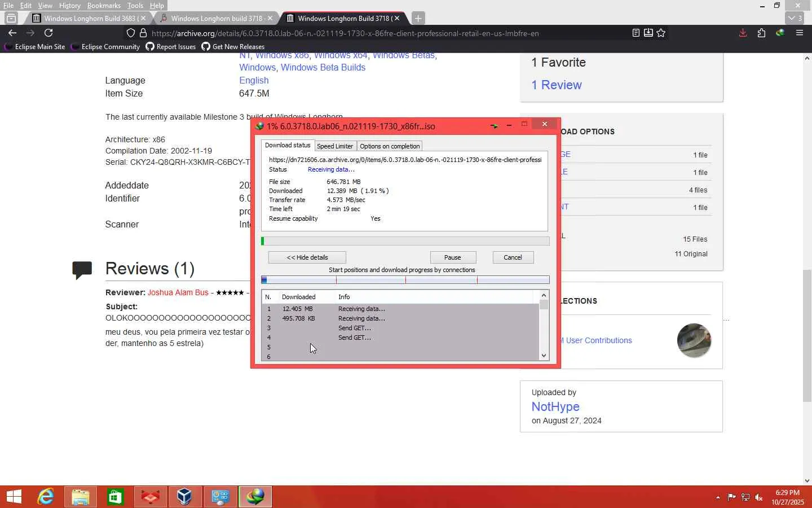812x508 pixels.
Task: Jump to the 1 Review link
Action: pyautogui.click(x=557, y=85)
